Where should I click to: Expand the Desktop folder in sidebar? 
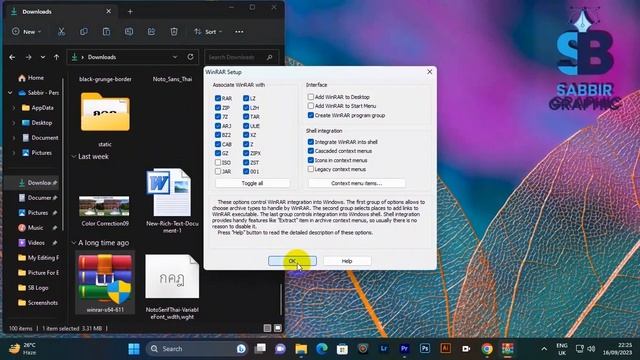14,123
